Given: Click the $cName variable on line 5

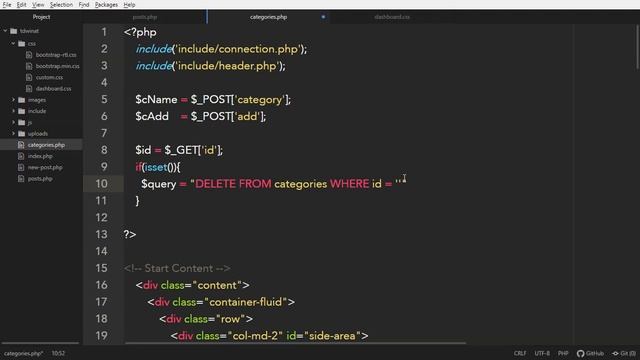Looking at the screenshot, I should (x=156, y=100).
